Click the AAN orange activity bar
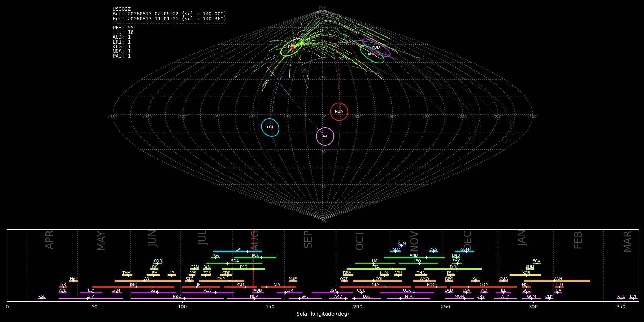 point(557,281)
